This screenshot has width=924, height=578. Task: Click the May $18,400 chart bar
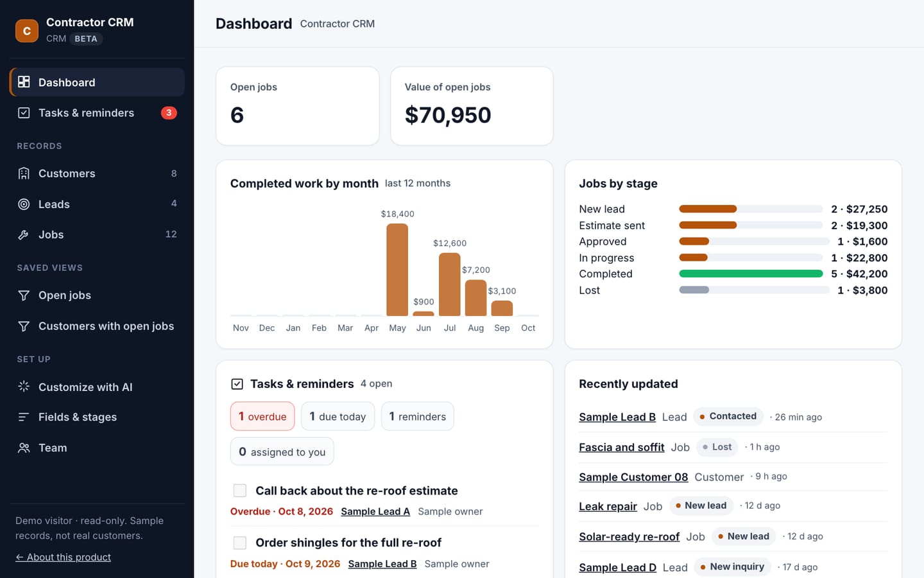pos(397,270)
